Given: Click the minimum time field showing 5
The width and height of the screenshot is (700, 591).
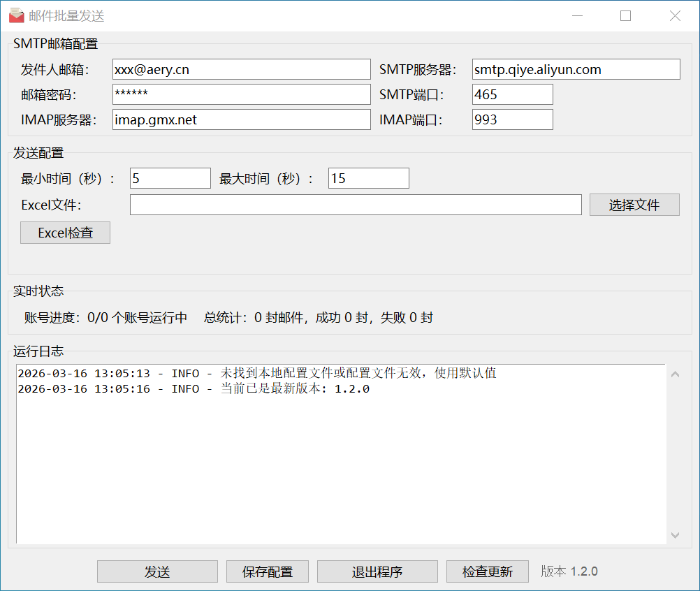Looking at the screenshot, I should tap(170, 178).
